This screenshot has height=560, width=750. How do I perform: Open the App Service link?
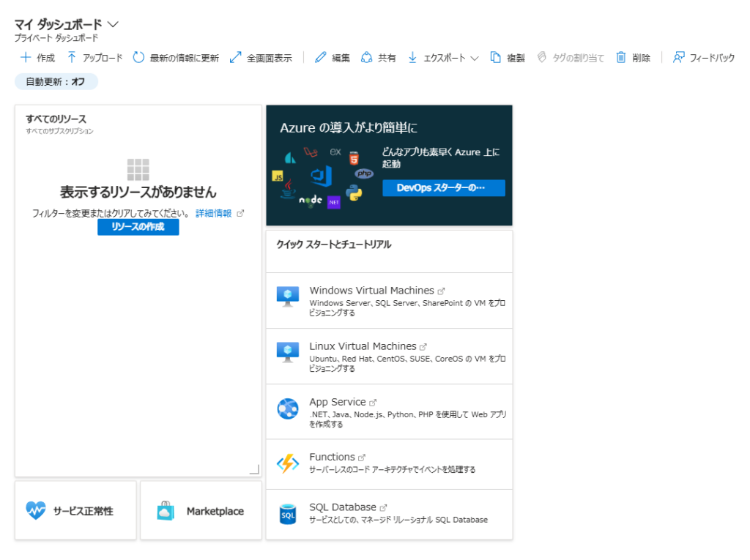coord(337,402)
